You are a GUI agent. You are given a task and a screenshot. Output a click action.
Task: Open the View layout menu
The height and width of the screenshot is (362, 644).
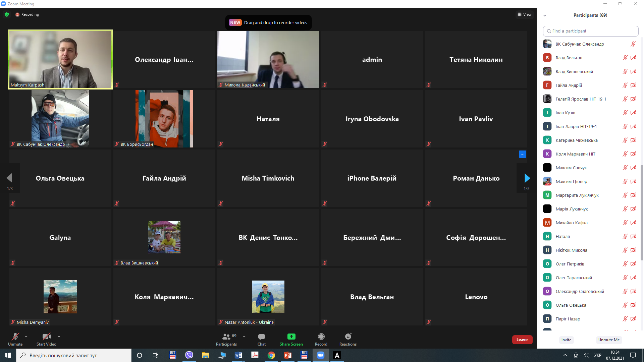(x=524, y=14)
